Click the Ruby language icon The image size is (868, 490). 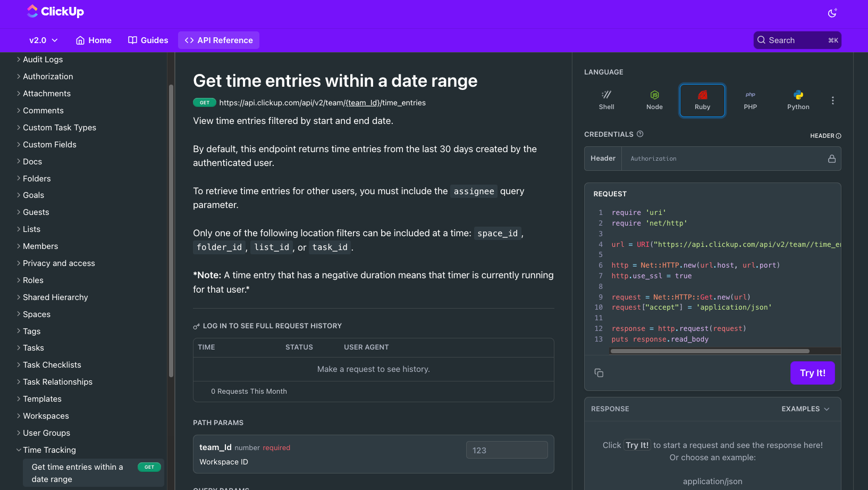(x=702, y=100)
